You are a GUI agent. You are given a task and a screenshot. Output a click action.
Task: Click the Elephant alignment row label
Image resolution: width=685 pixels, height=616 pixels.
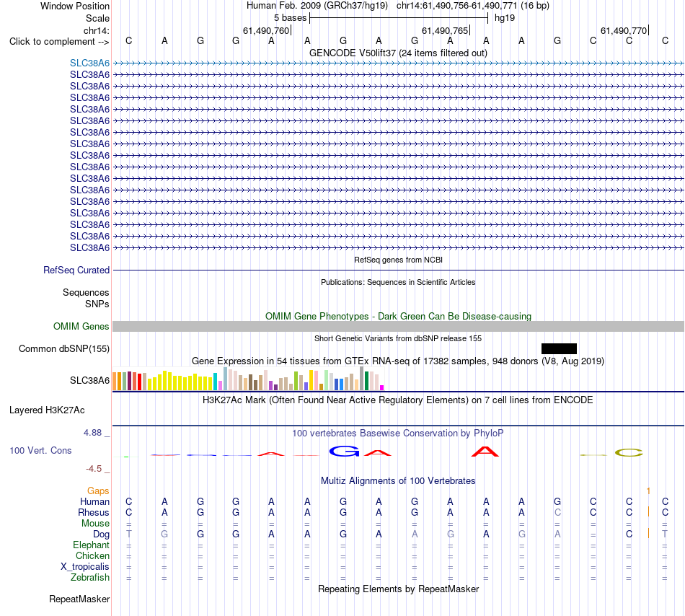(91, 545)
